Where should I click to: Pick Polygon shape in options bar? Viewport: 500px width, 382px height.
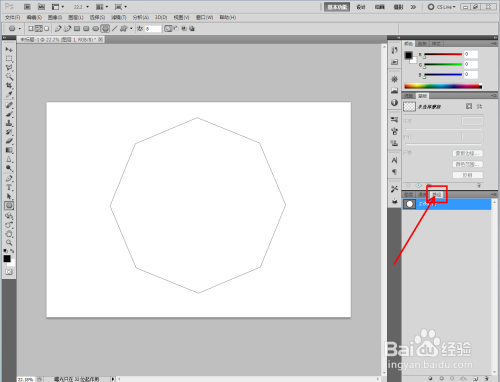105,29
